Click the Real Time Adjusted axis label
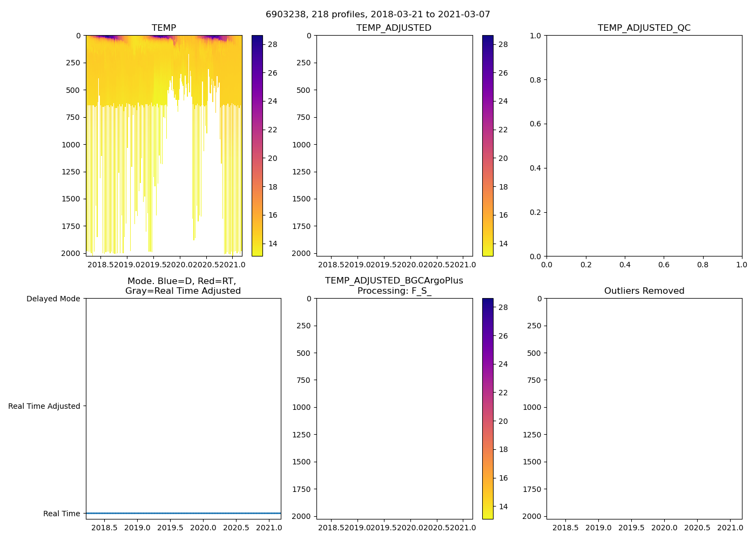The height and width of the screenshot is (540, 756). [x=44, y=406]
